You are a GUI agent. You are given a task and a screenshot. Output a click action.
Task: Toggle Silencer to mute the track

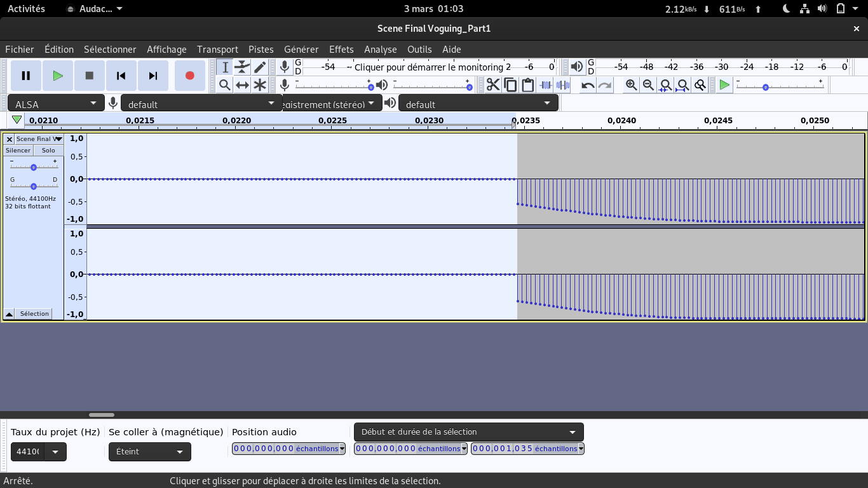[18, 151]
